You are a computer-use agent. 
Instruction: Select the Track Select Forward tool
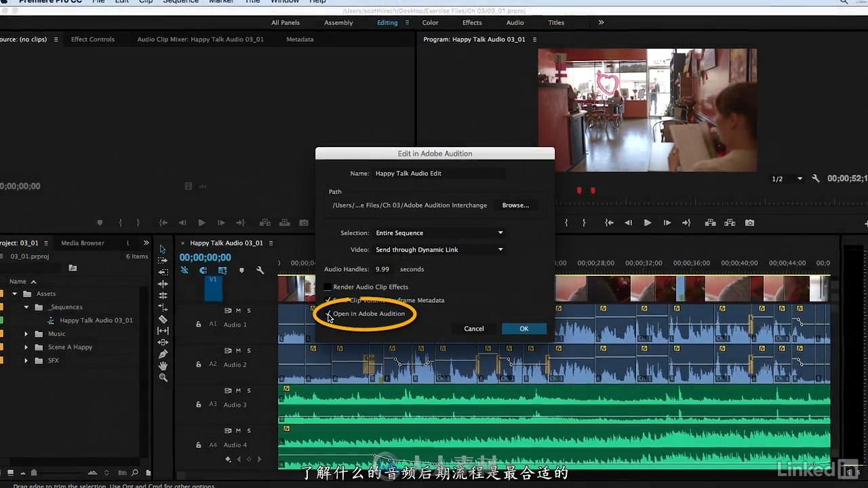point(163,260)
